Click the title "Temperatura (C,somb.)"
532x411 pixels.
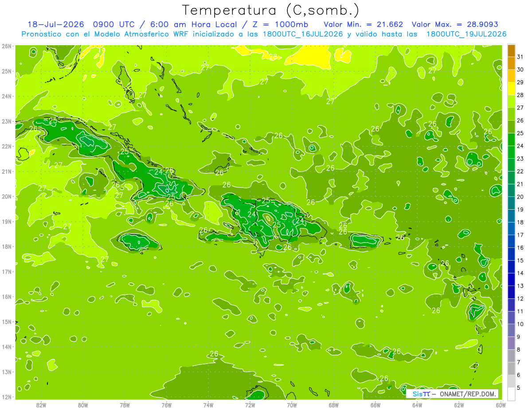tap(270, 10)
